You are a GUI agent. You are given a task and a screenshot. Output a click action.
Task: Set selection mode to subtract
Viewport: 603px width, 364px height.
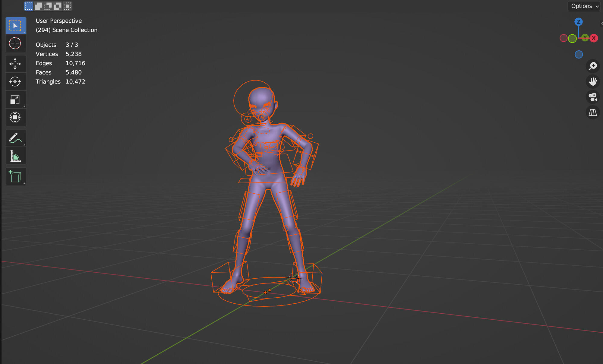click(48, 6)
